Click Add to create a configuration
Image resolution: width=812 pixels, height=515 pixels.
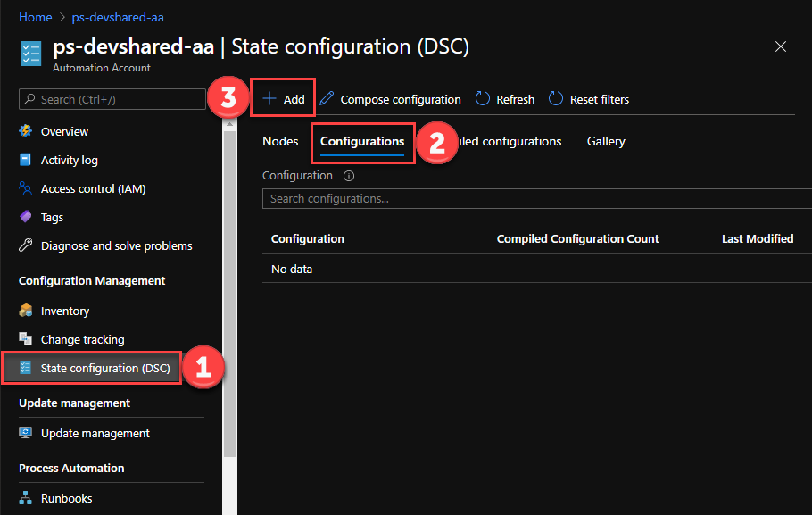pos(283,99)
